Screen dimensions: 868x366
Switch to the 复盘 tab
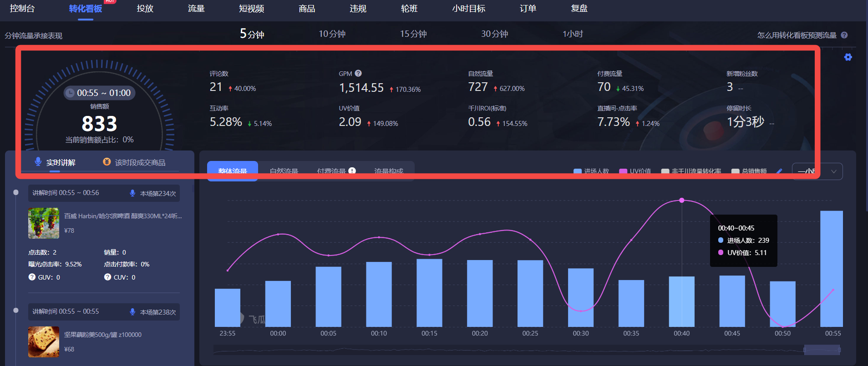point(579,9)
